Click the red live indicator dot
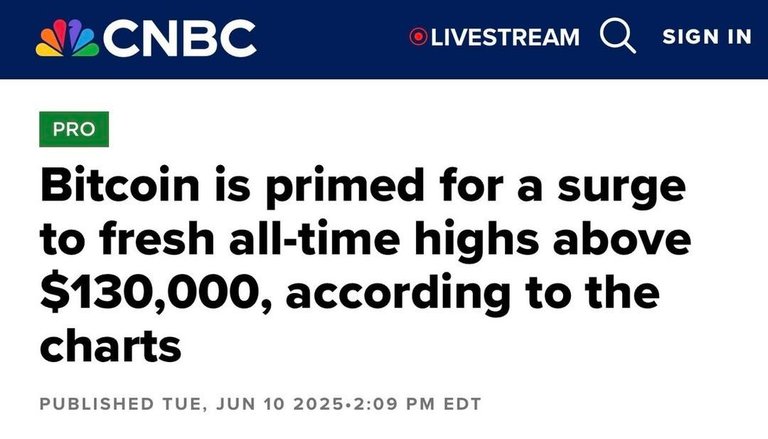The image size is (768, 439). pyautogui.click(x=418, y=37)
